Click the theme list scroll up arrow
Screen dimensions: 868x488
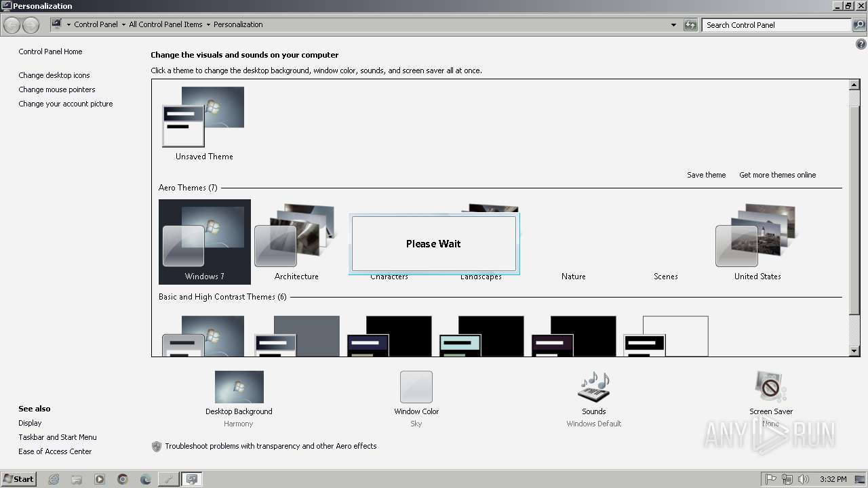pyautogui.click(x=854, y=85)
